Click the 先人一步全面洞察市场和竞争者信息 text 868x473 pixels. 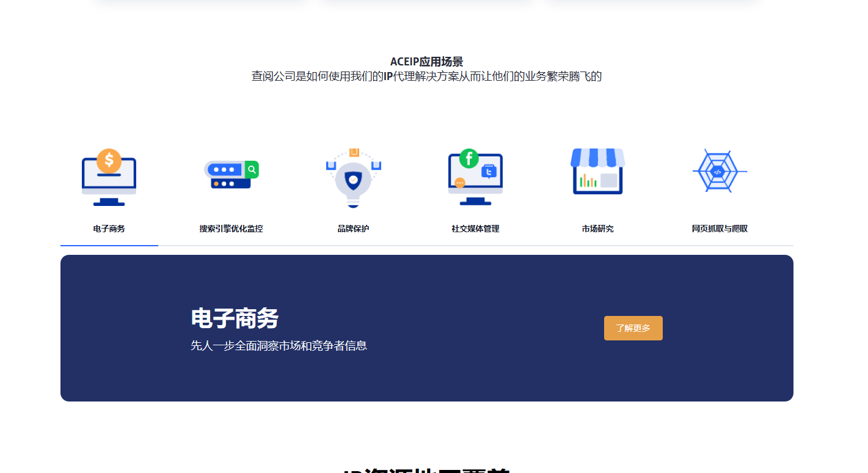click(279, 345)
